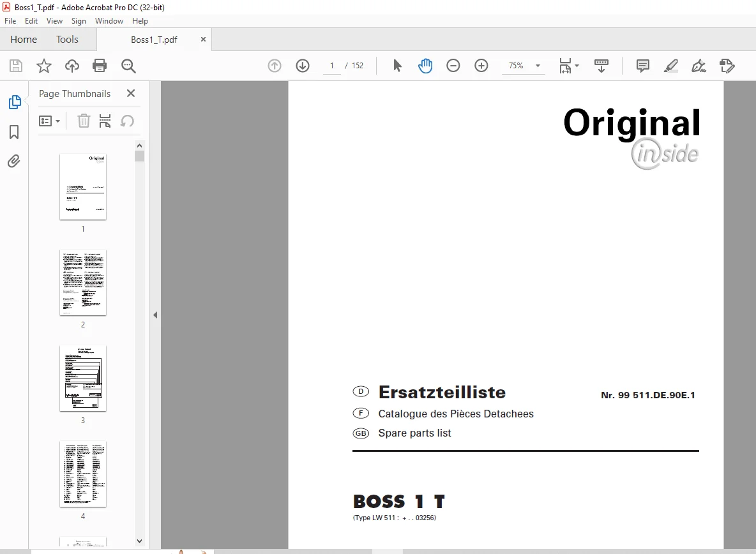Select page 3 thumbnail

coord(83,378)
